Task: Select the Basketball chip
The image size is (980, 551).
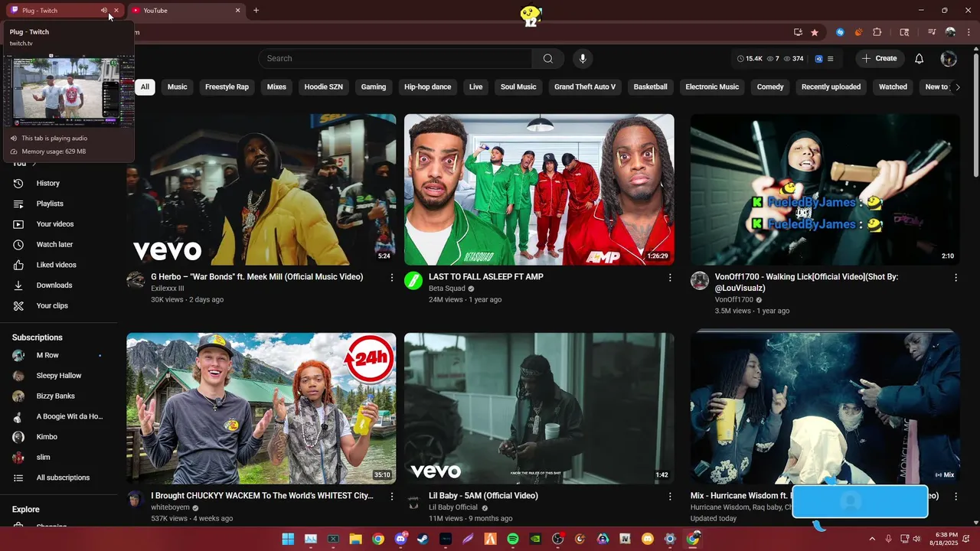Action: tap(651, 86)
